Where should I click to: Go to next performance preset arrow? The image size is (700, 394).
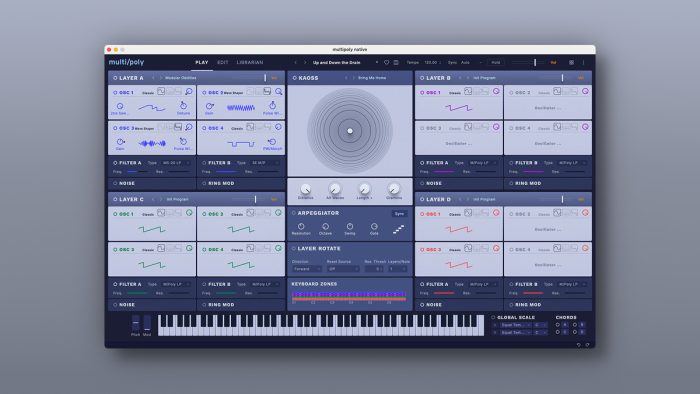305,62
